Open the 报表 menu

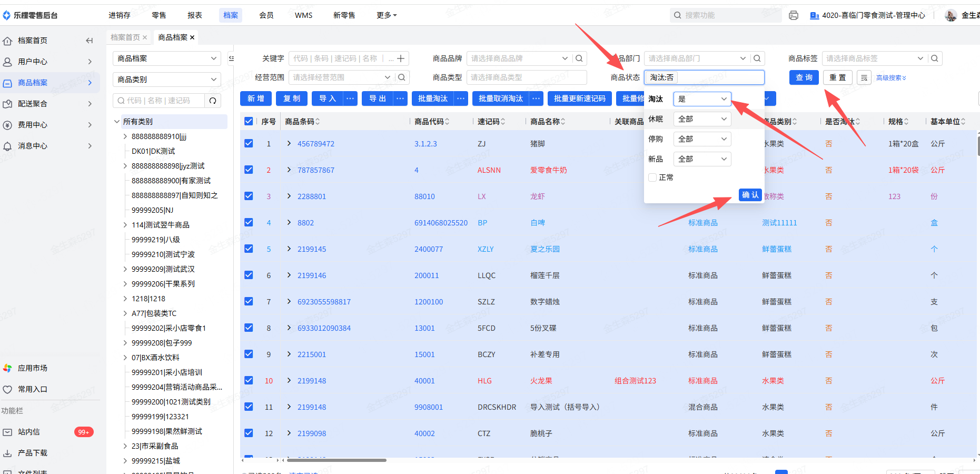[x=195, y=15]
